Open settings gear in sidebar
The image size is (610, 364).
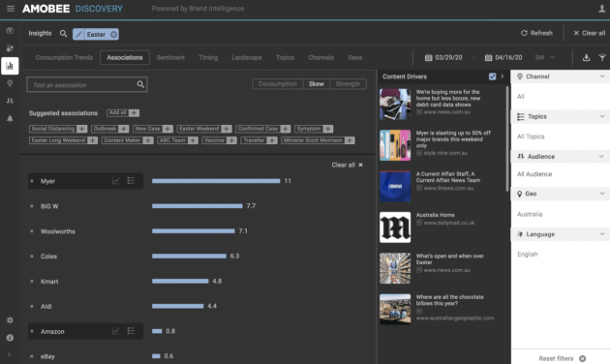click(x=10, y=320)
